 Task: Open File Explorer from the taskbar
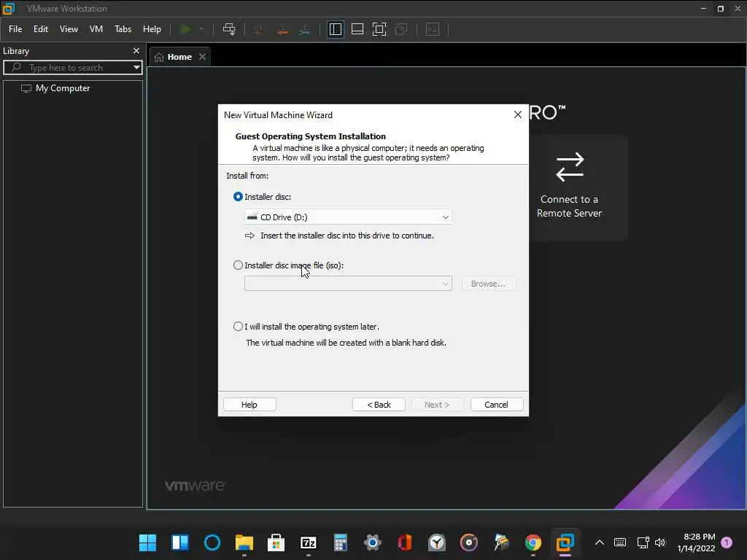pos(244,542)
